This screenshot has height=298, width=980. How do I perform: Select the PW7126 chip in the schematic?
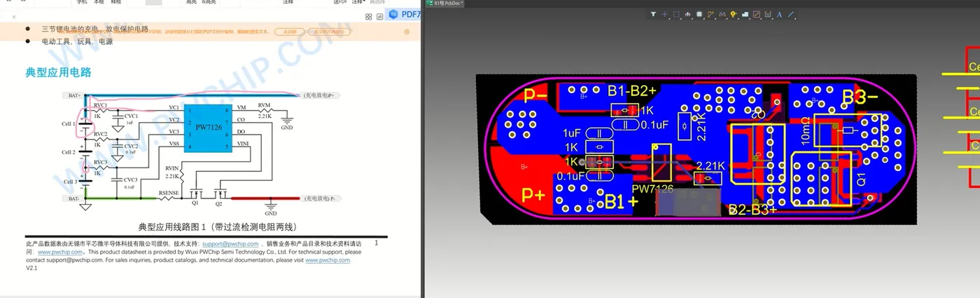pyautogui.click(x=209, y=128)
